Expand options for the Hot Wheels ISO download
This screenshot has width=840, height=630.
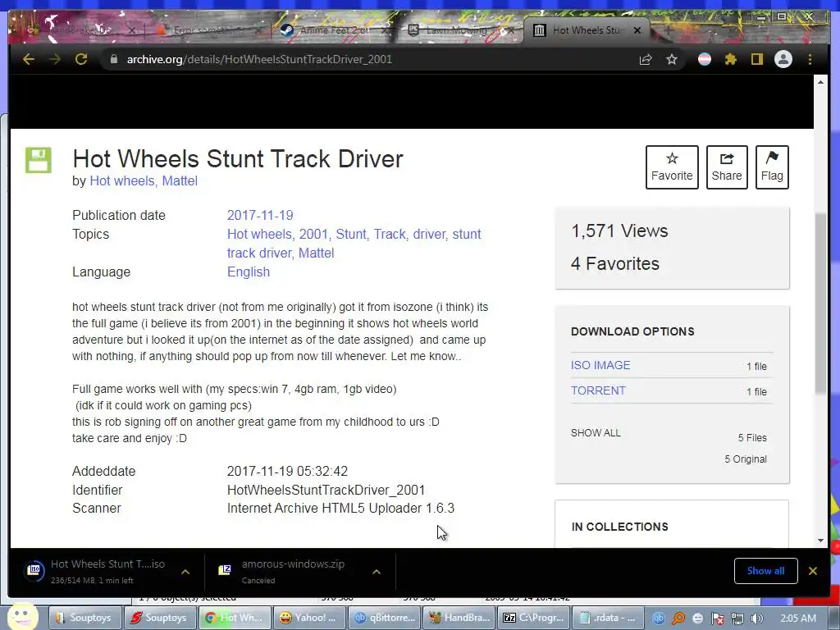(x=185, y=572)
